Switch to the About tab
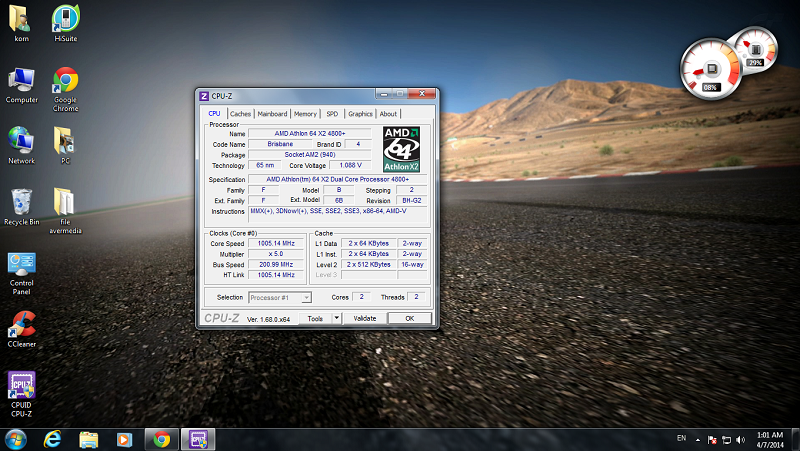Viewport: 800px width, 451px height. tap(388, 114)
